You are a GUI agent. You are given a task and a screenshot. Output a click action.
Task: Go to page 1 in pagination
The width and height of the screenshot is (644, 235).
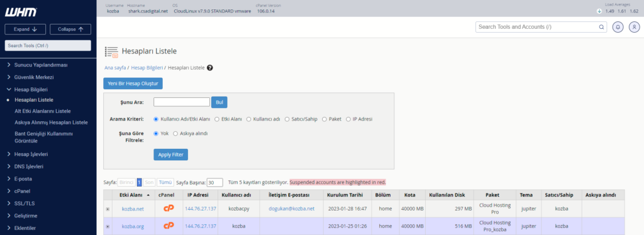(140, 182)
